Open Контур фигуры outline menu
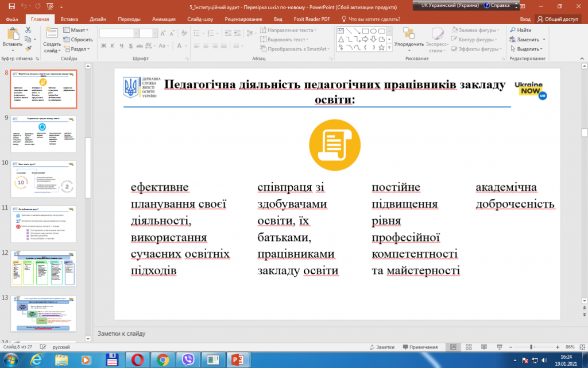Image resolution: width=588 pixels, height=368 pixels. coord(474,40)
